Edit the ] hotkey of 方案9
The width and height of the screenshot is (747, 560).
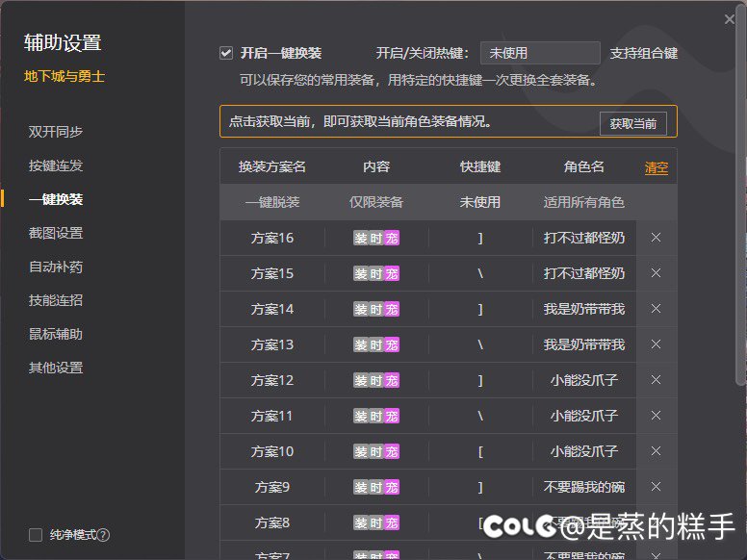[x=480, y=487]
